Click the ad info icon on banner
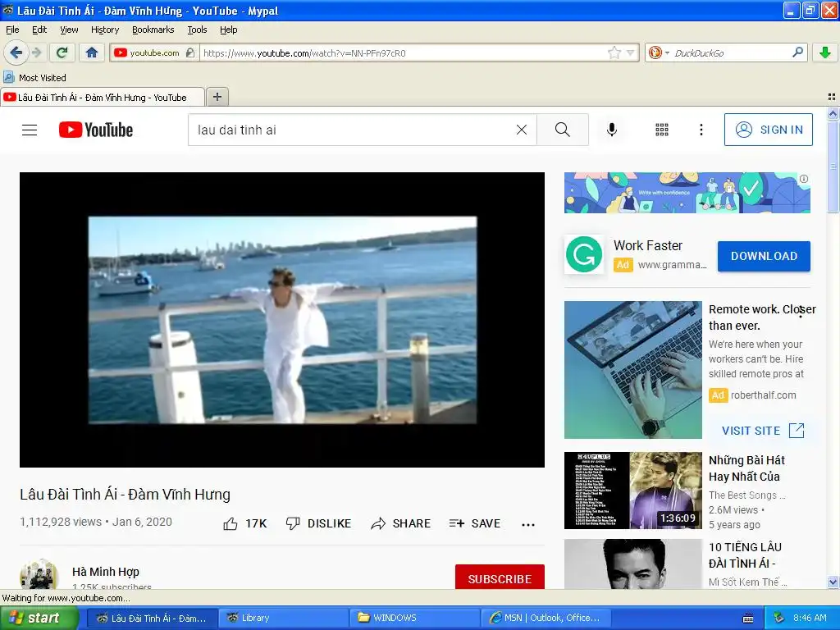The width and height of the screenshot is (840, 630). click(804, 179)
